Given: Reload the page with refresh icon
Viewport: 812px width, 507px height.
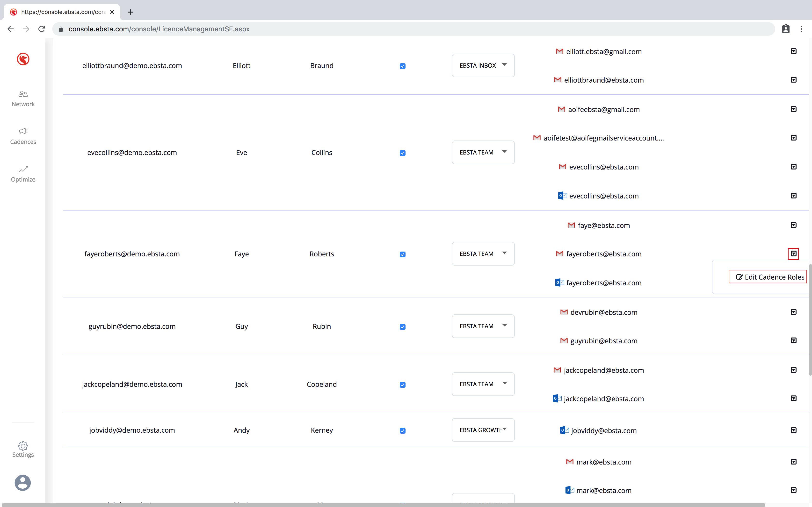Looking at the screenshot, I should 42,29.
